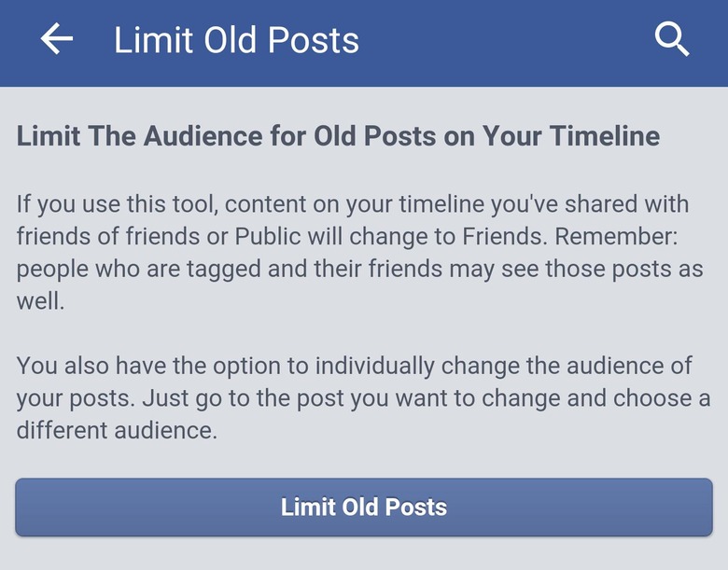The image size is (728, 570).
Task: Click the word 'Friends.' before 'Remember'
Action: 502,236
